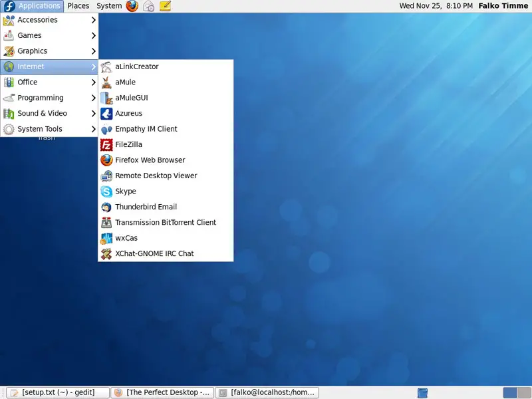Launch Firefox from the top panel icon
The image size is (532, 399).
coord(132,6)
